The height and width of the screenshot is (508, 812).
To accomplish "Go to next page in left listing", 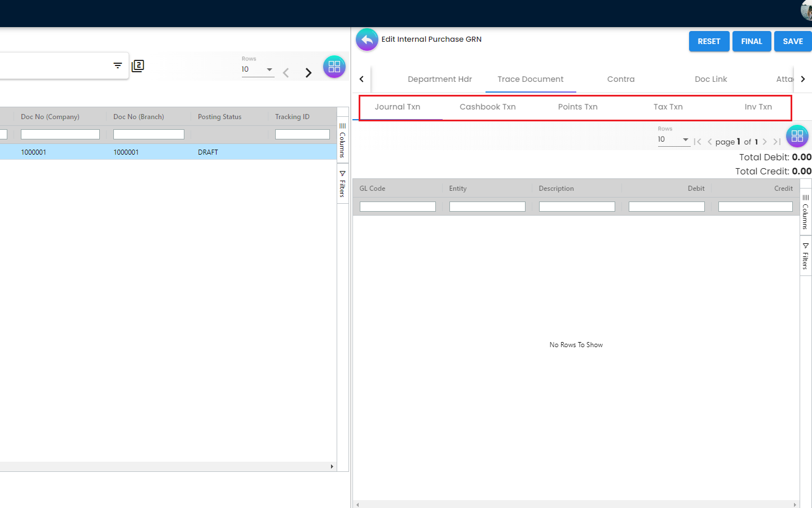I will click(308, 73).
